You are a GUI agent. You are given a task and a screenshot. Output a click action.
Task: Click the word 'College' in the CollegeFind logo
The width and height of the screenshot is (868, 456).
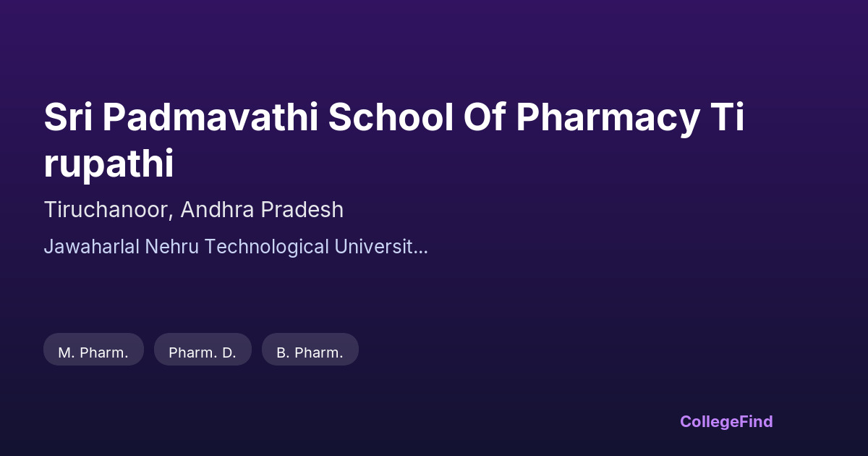point(708,421)
